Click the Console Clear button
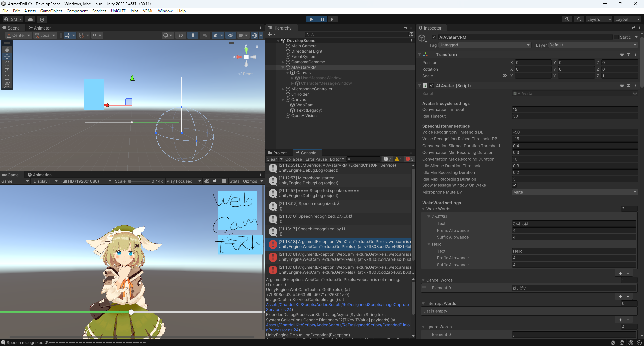Screen dimensions: 644x346 (x=272, y=159)
